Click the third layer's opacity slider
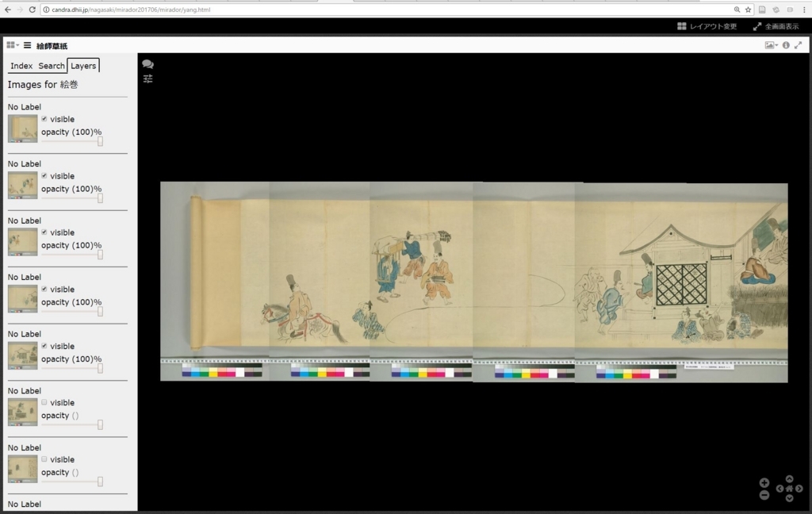The image size is (812, 514). coord(72,255)
